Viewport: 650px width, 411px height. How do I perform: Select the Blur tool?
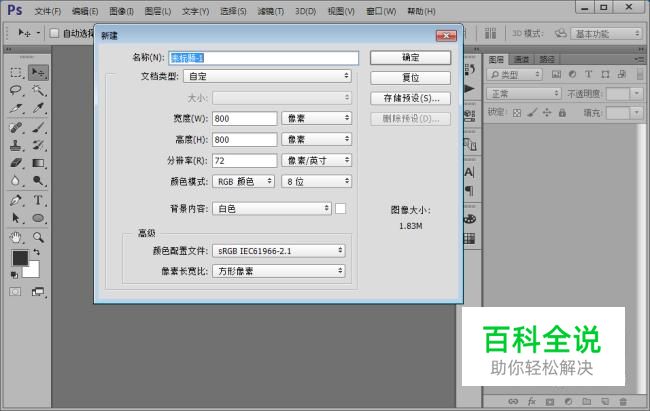[x=16, y=181]
